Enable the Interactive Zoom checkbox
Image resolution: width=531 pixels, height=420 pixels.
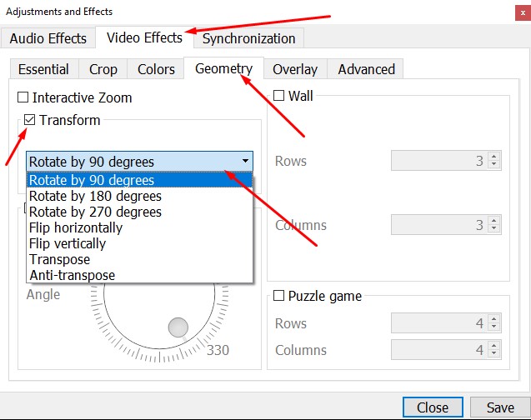point(23,97)
